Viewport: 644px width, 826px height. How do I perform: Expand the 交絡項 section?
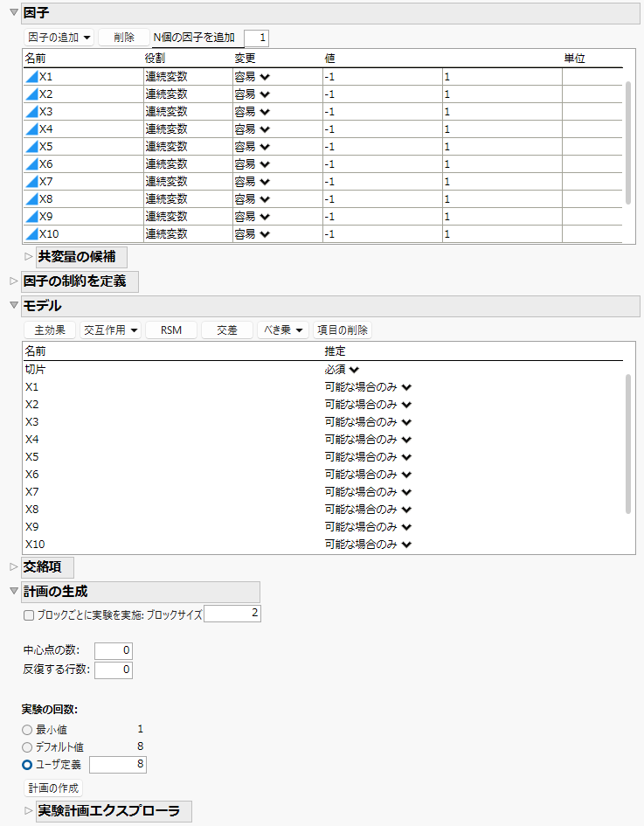tap(14, 566)
